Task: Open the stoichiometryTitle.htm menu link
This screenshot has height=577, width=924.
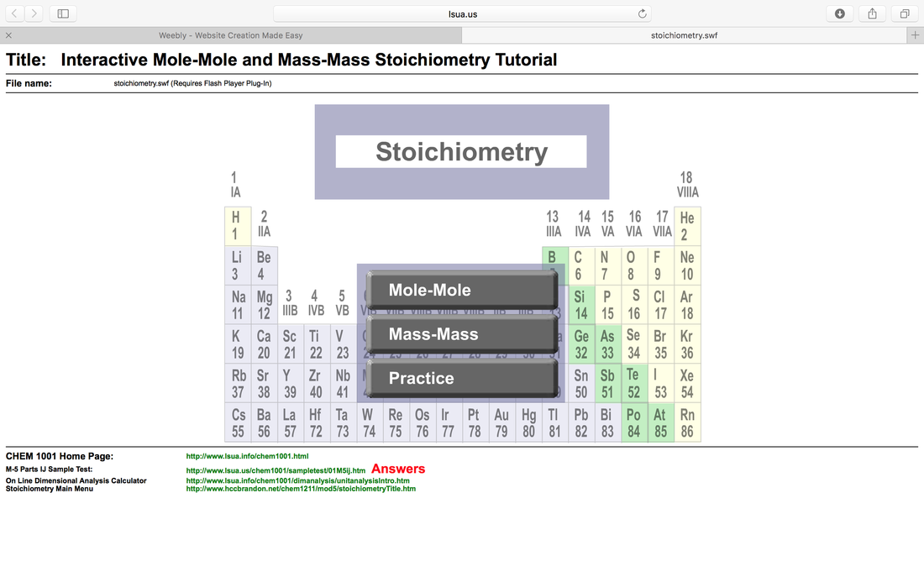Action: coord(301,489)
